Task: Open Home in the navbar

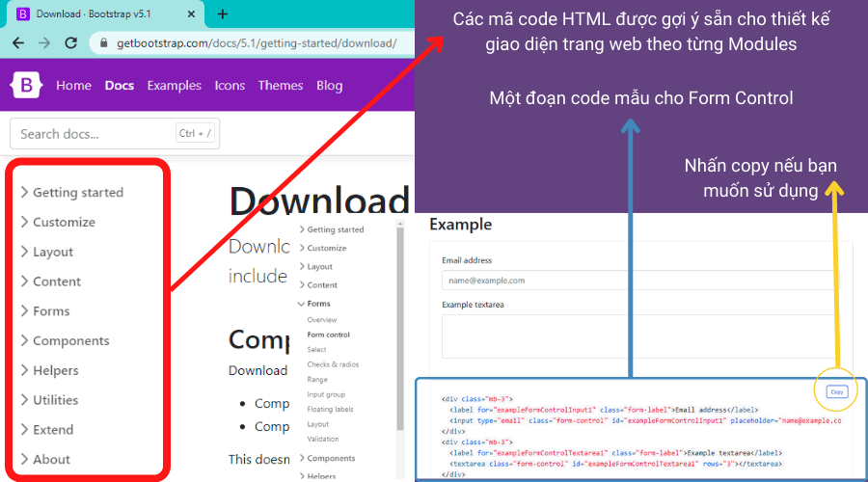Action: click(73, 86)
